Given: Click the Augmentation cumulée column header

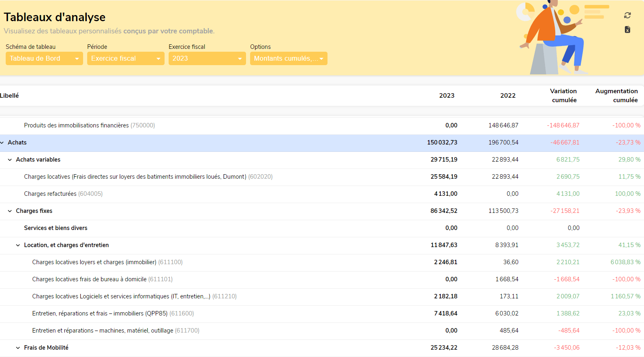Looking at the screenshot, I should [616, 96].
